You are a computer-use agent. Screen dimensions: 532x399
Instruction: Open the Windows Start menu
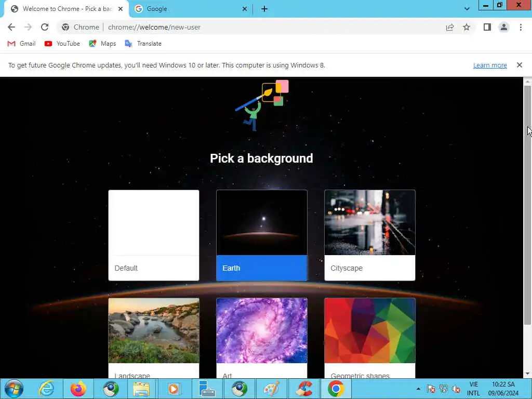[14, 389]
